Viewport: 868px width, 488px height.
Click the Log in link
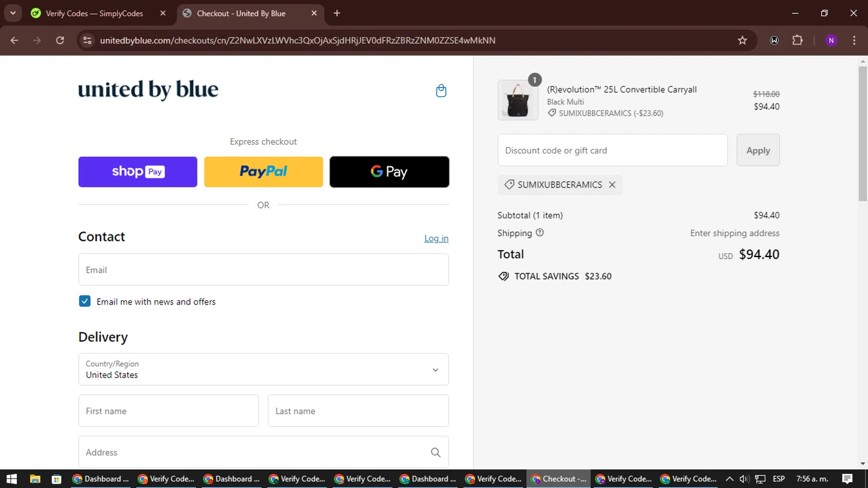pos(436,238)
